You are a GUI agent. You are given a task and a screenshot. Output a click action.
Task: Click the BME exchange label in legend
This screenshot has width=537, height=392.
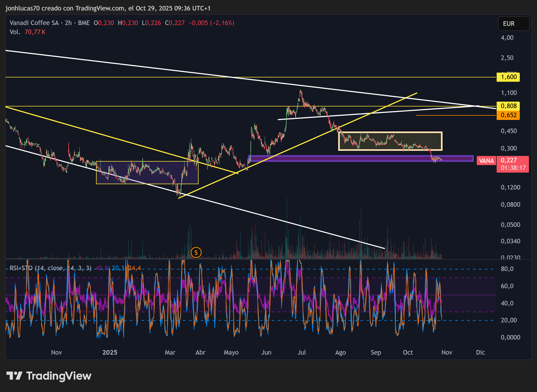[x=84, y=23]
